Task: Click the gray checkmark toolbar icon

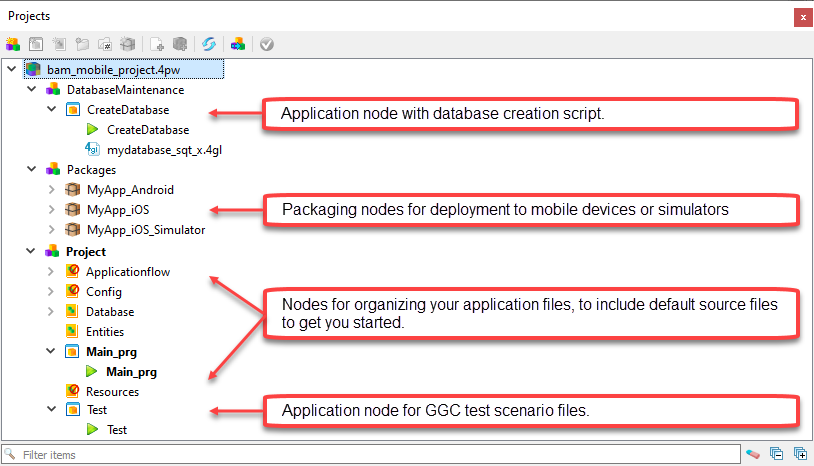Action: (266, 44)
